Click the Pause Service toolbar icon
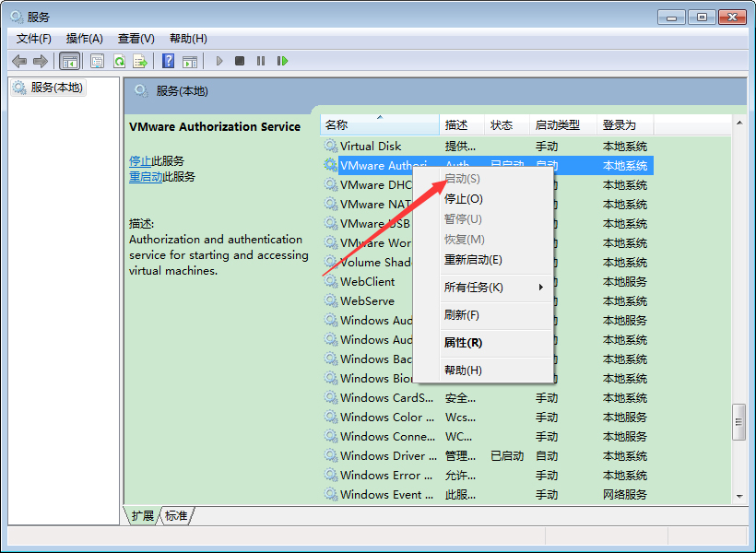This screenshot has width=756, height=553. pos(261,61)
